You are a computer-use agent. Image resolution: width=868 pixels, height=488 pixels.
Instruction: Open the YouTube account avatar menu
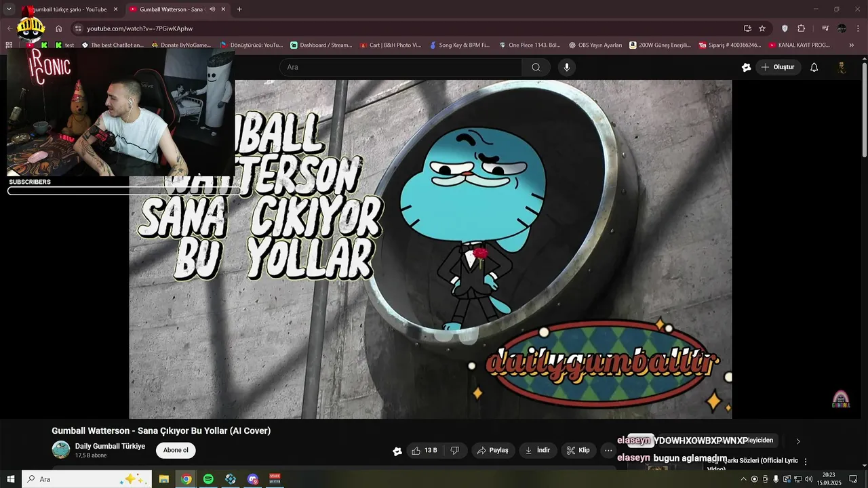tap(842, 67)
